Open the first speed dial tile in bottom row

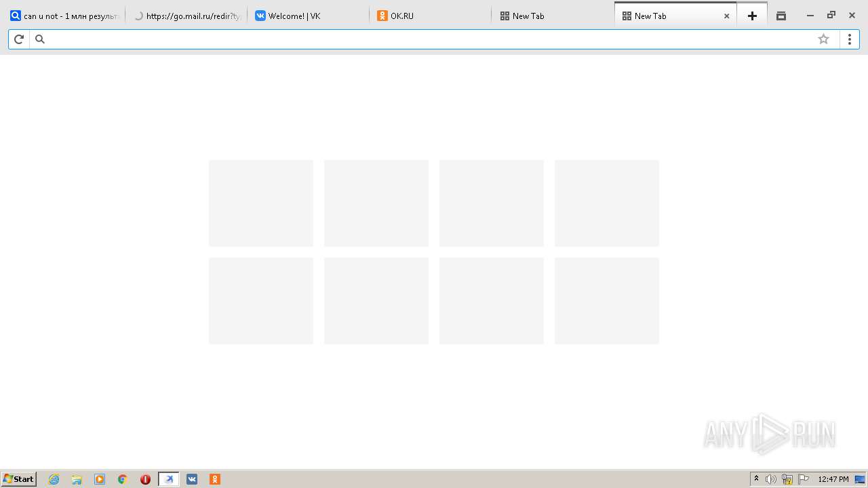pos(261,301)
